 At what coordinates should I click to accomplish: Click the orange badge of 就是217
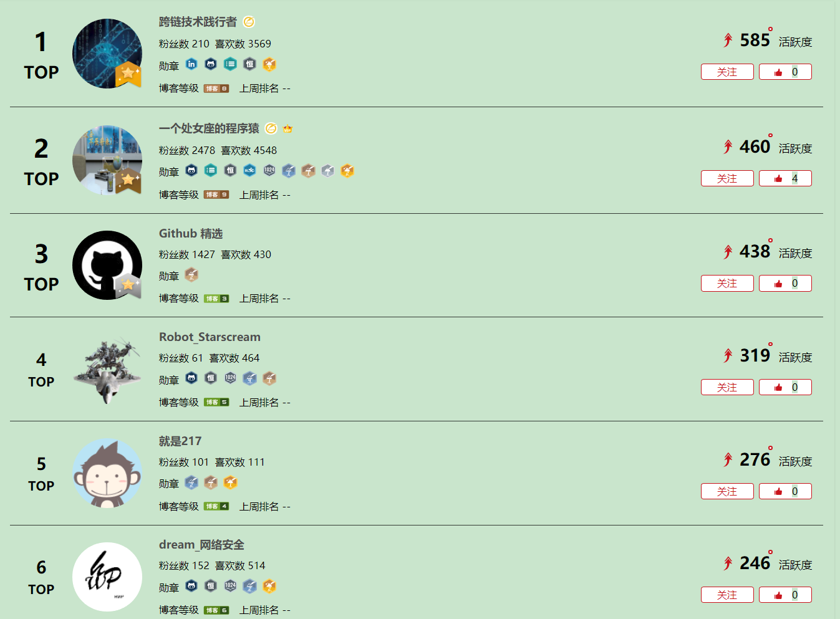pyautogui.click(x=230, y=482)
